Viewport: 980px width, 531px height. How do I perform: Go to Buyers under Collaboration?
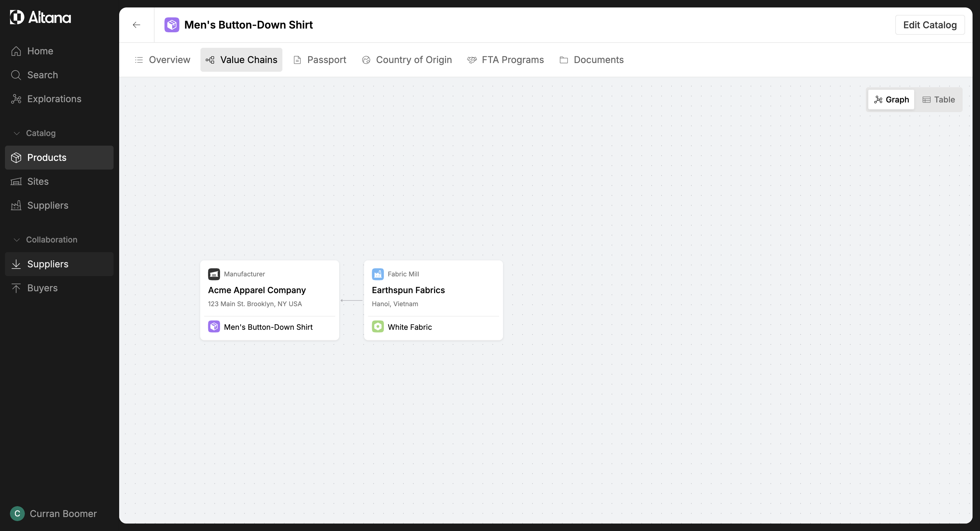[42, 288]
